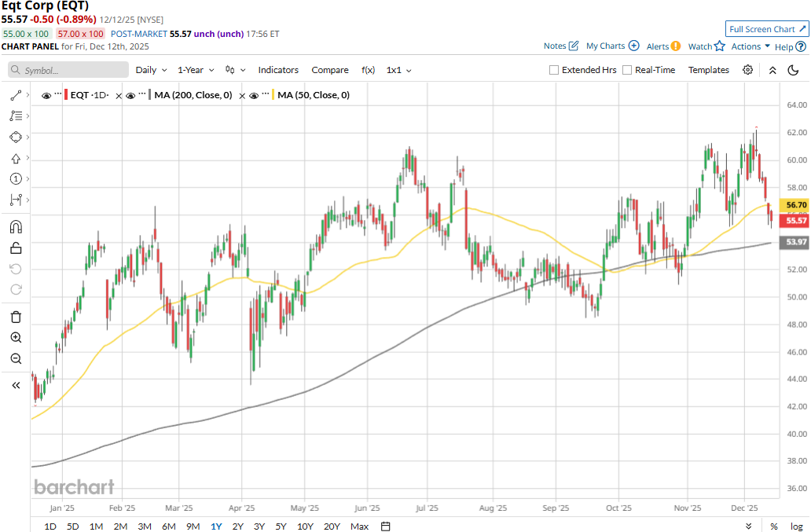The image size is (811, 532).
Task: Switch to dark mode with moon icon
Action: point(794,70)
